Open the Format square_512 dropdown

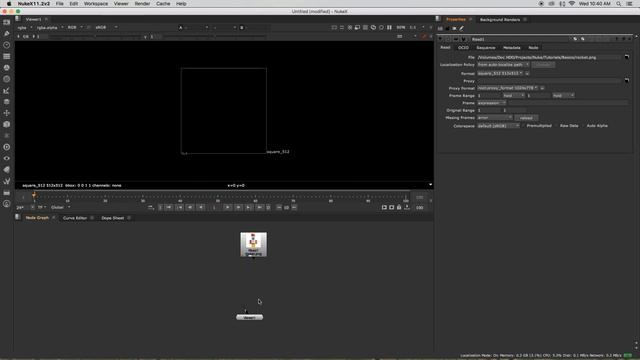tap(500, 73)
